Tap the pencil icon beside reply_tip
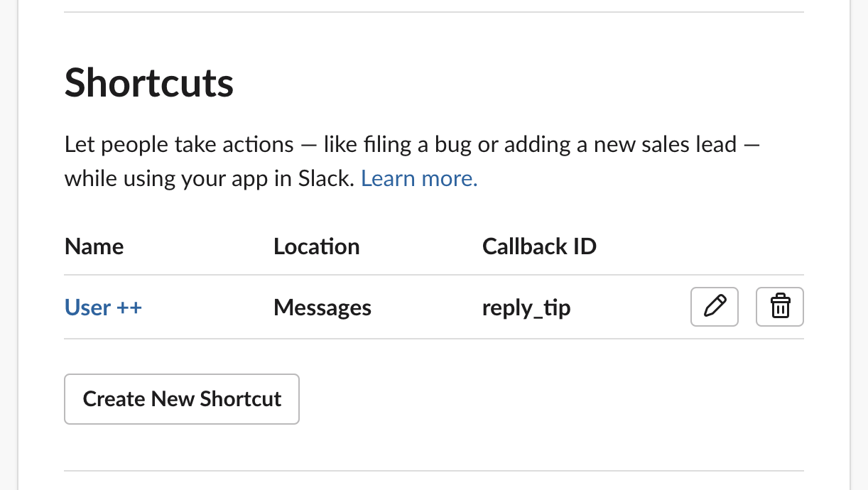Screen dimensions: 868x490 click(715, 307)
